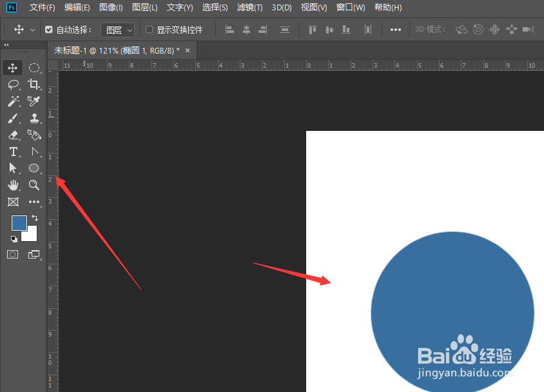The image size is (544, 392).
Task: Reset default foreground and background colors
Action: pos(14,239)
